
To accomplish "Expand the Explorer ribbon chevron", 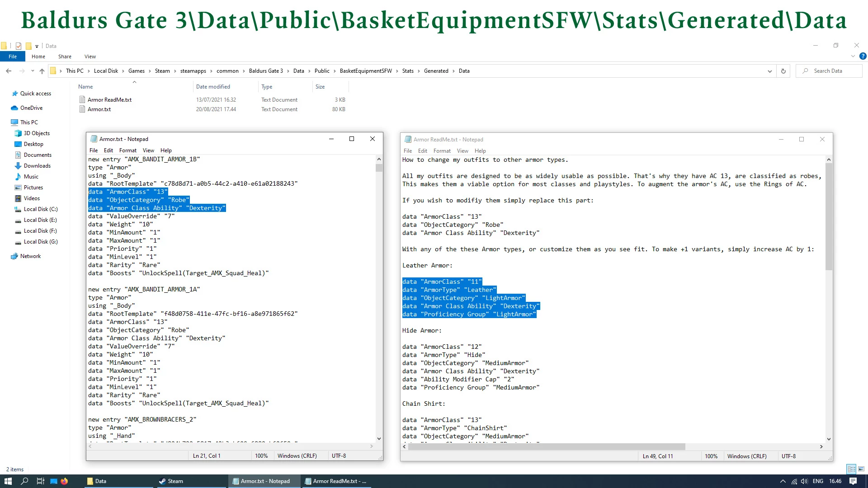I will pyautogui.click(x=853, y=56).
